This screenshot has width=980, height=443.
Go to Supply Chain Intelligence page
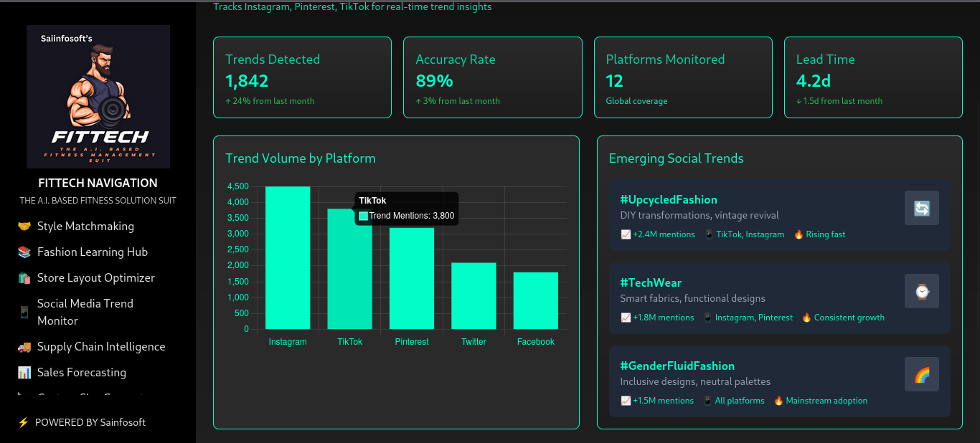click(101, 347)
